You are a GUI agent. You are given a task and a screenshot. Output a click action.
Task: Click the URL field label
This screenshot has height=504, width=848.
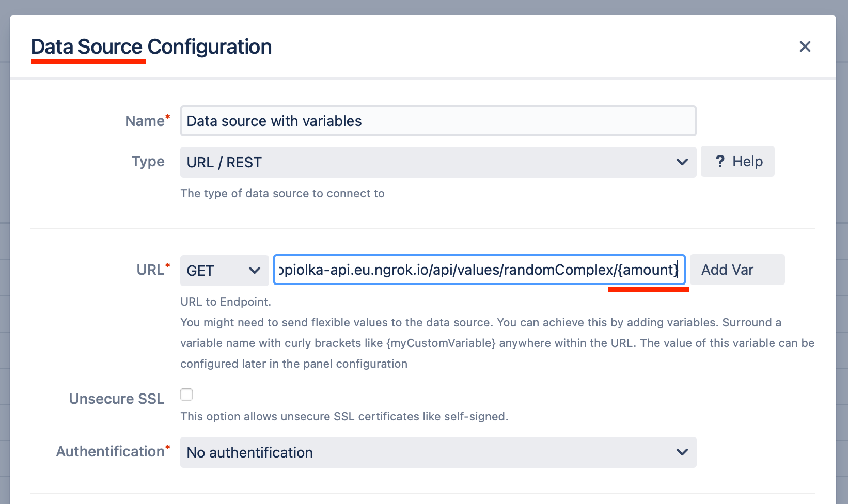click(x=150, y=270)
